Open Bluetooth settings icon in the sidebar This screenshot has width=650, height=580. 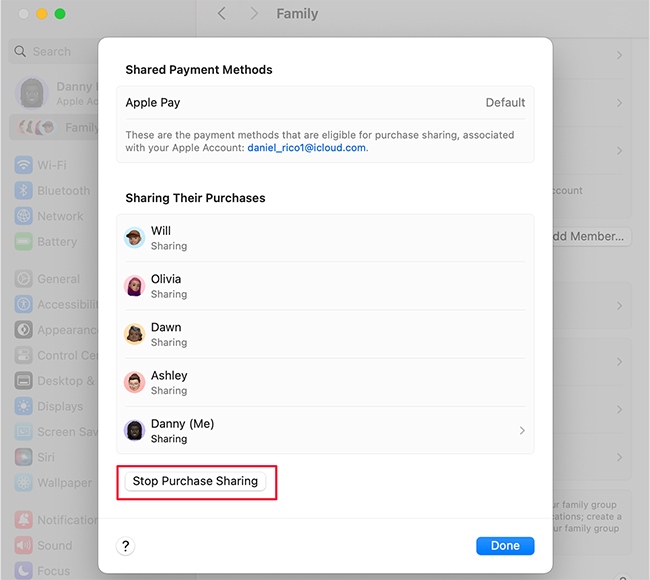tap(24, 191)
